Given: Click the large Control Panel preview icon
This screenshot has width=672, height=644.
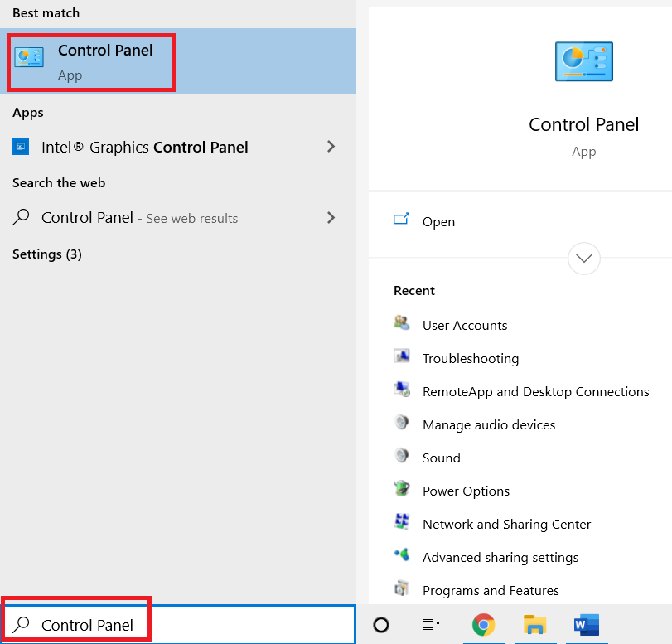Looking at the screenshot, I should point(583,61).
